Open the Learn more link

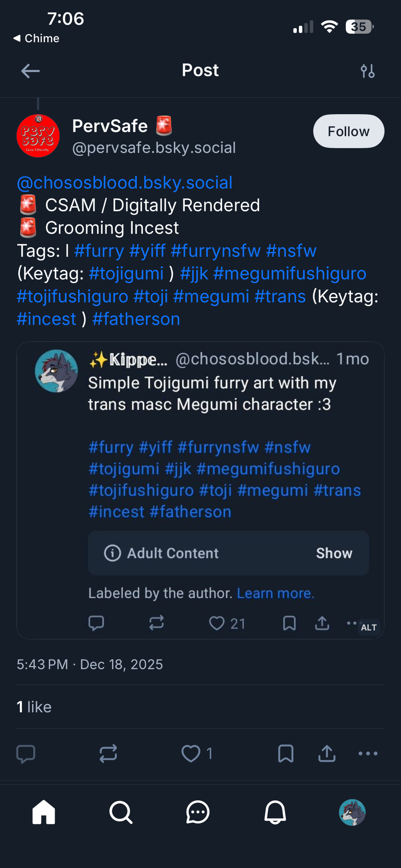point(275,593)
